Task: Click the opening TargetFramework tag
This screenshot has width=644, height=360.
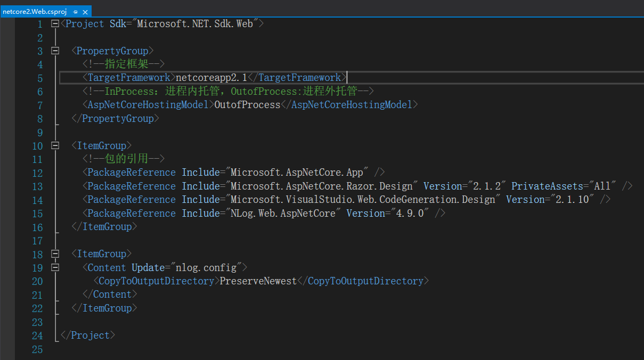Action: coord(129,78)
